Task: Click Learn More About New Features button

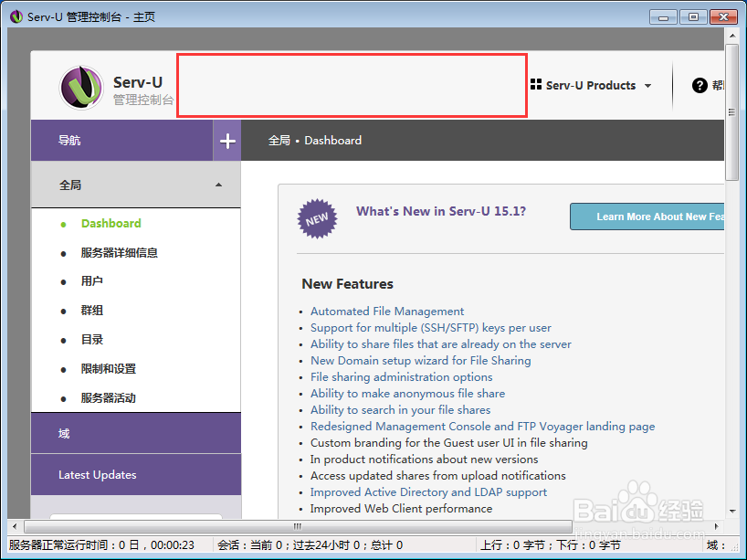Action: tap(647, 217)
